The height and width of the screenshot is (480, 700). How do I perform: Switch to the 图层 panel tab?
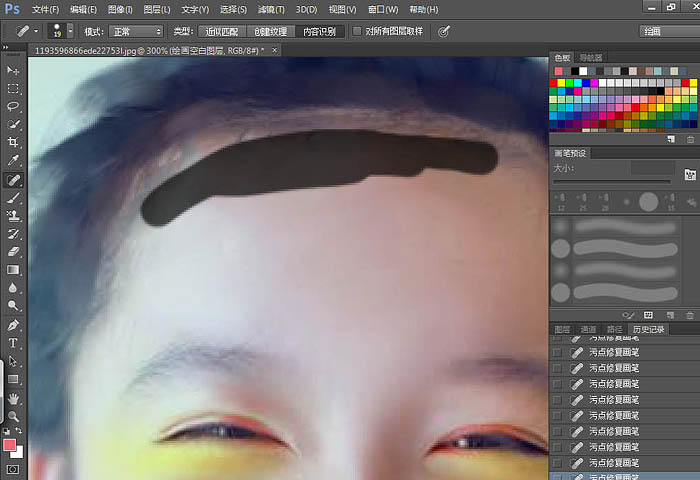[562, 330]
